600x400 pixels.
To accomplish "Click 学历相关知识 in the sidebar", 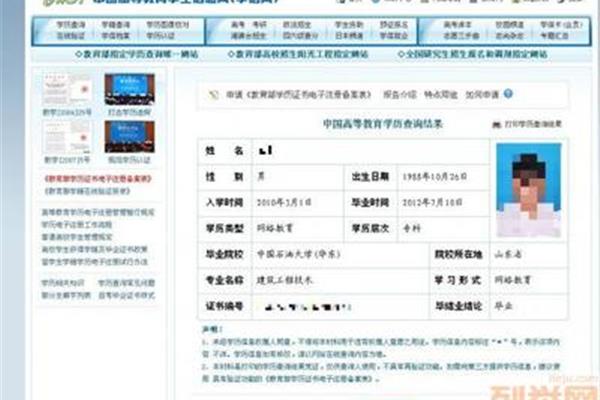I will pyautogui.click(x=63, y=283).
